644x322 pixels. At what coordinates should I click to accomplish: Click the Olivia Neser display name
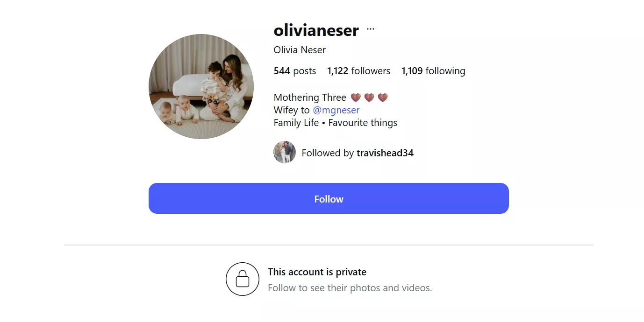pos(300,50)
